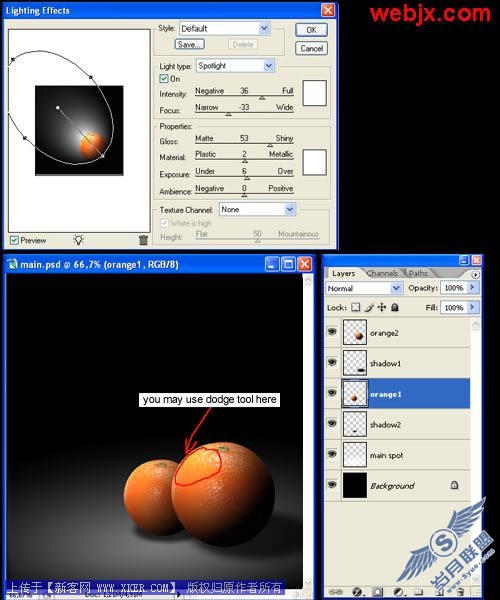Image resolution: width=500 pixels, height=600 pixels.
Task: Click the lock all padlock icon
Action: coord(395,307)
